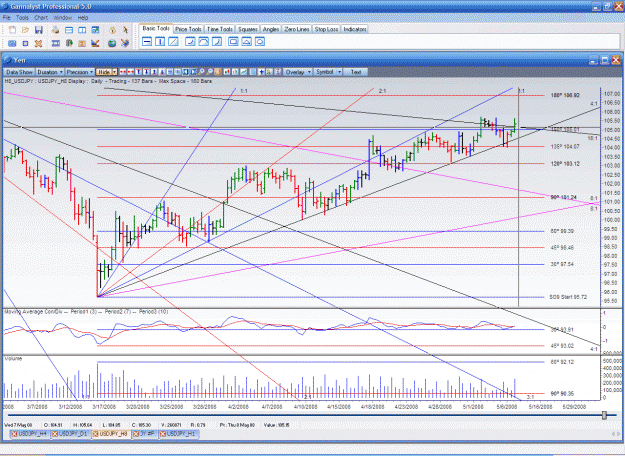This screenshot has height=456, width=625.
Task: Click the first magnifier zoom icon in Yen chart toolbar
Action: click(201, 72)
